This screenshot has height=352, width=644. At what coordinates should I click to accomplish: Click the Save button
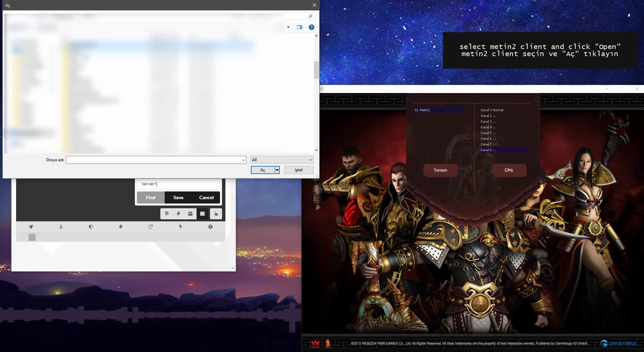(x=178, y=197)
